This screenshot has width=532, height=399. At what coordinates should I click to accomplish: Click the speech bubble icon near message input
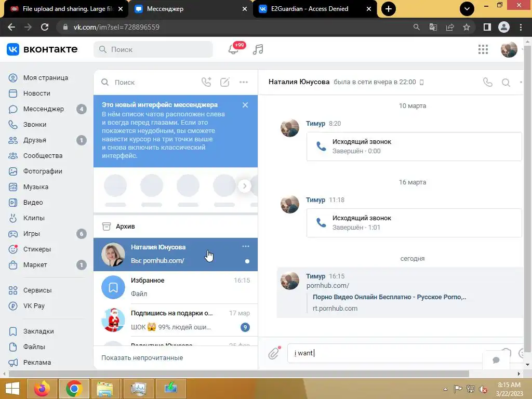pyautogui.click(x=496, y=360)
